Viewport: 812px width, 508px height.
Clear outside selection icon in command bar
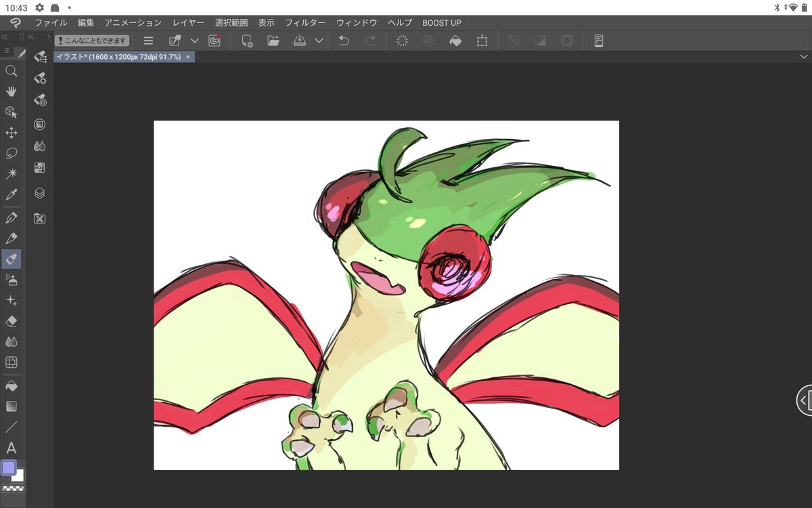click(428, 41)
